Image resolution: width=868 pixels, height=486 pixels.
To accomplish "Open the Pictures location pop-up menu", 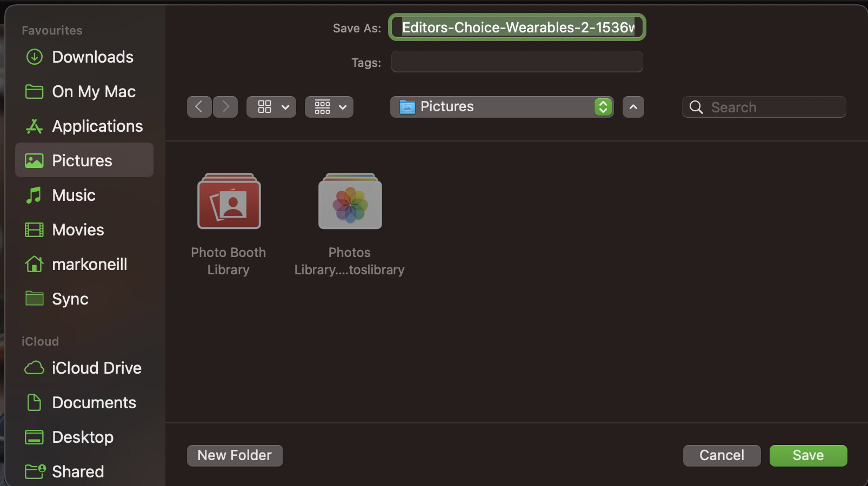I will (502, 107).
